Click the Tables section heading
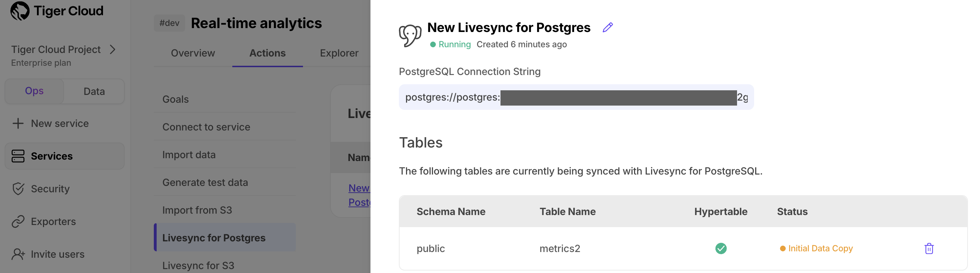The image size is (980, 273). click(x=420, y=143)
